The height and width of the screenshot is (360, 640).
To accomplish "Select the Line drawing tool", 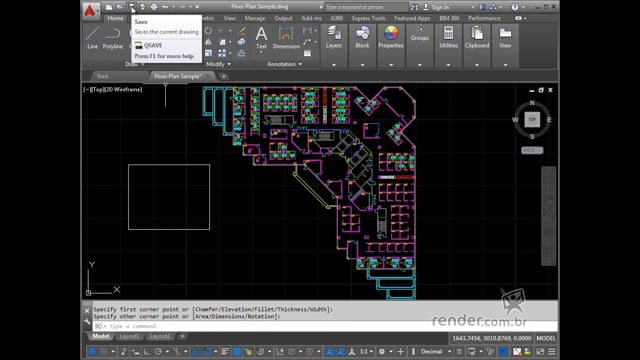I will point(93,38).
